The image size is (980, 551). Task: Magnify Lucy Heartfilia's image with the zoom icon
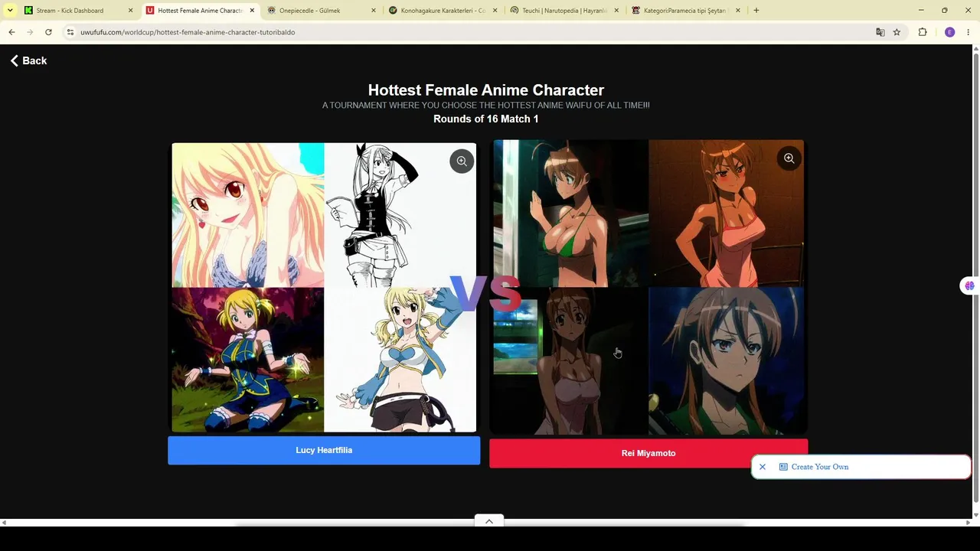point(462,161)
